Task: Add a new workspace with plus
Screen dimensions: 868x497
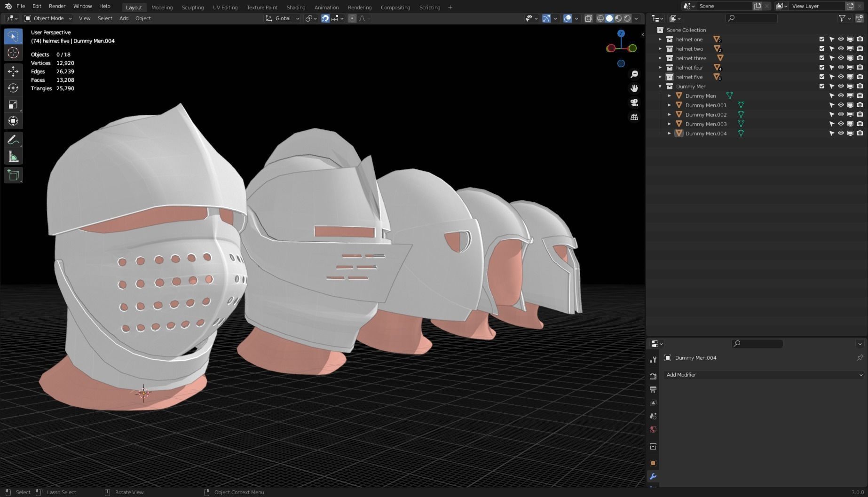Action: (x=450, y=8)
